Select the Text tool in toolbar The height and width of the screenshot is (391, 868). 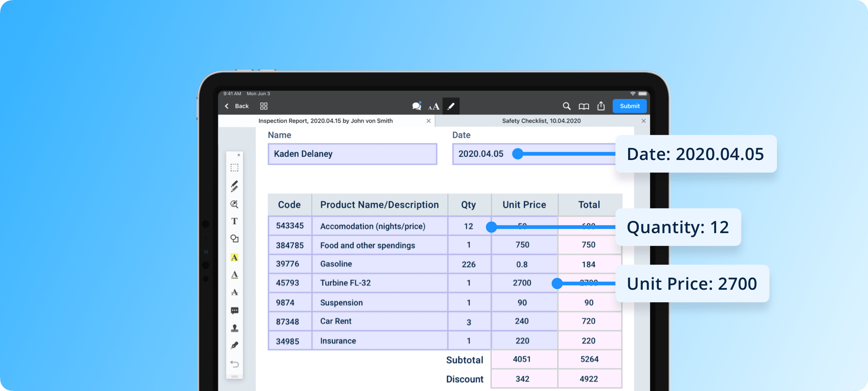point(234,221)
